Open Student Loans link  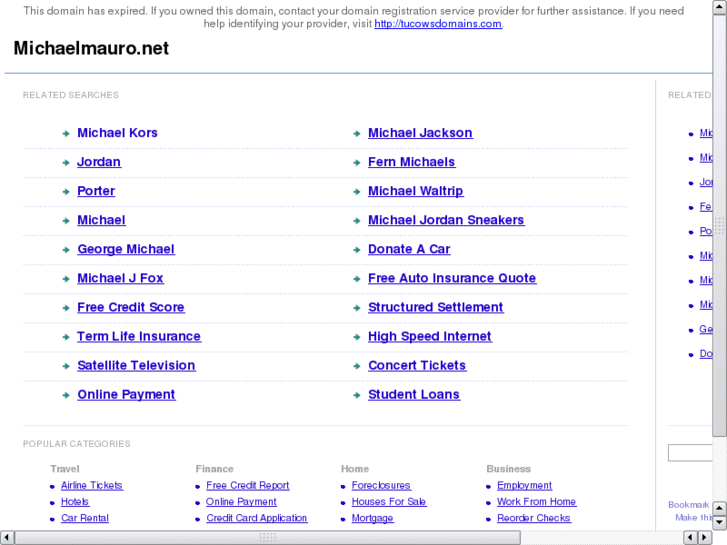(414, 395)
